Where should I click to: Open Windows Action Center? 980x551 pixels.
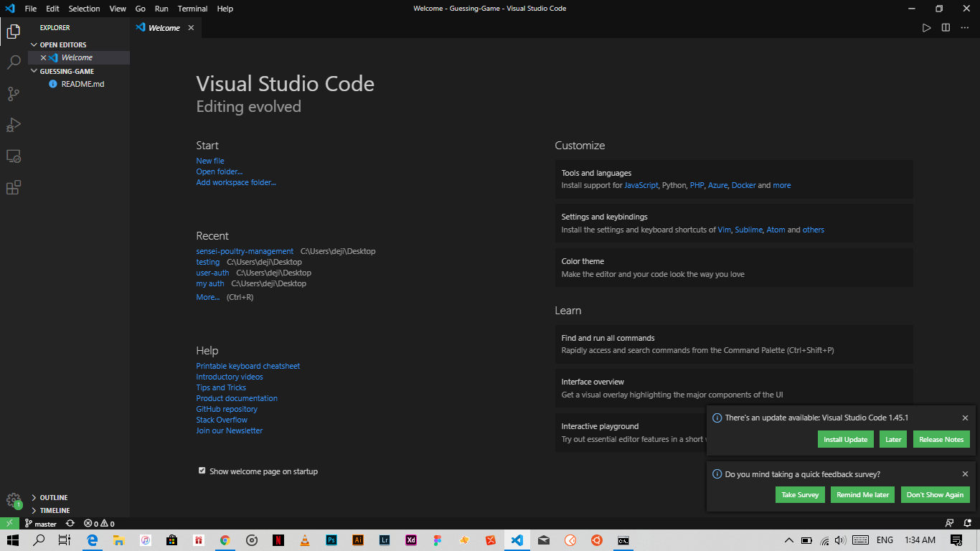956,540
